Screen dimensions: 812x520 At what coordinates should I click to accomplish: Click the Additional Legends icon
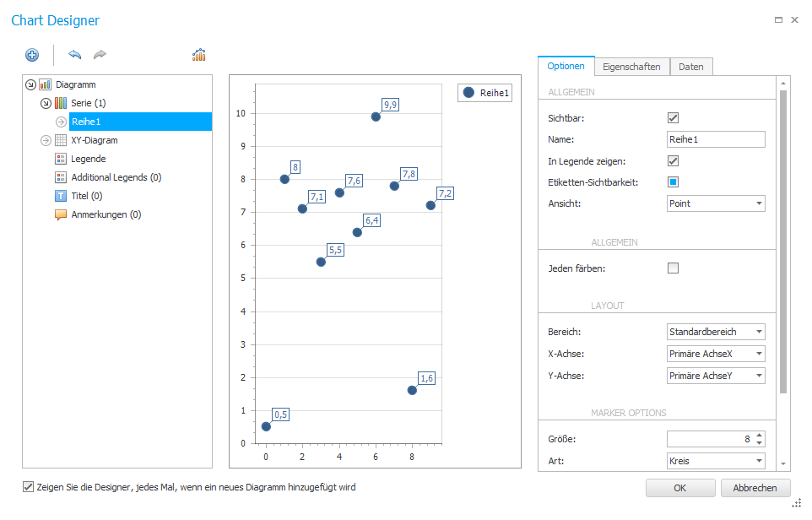click(61, 177)
